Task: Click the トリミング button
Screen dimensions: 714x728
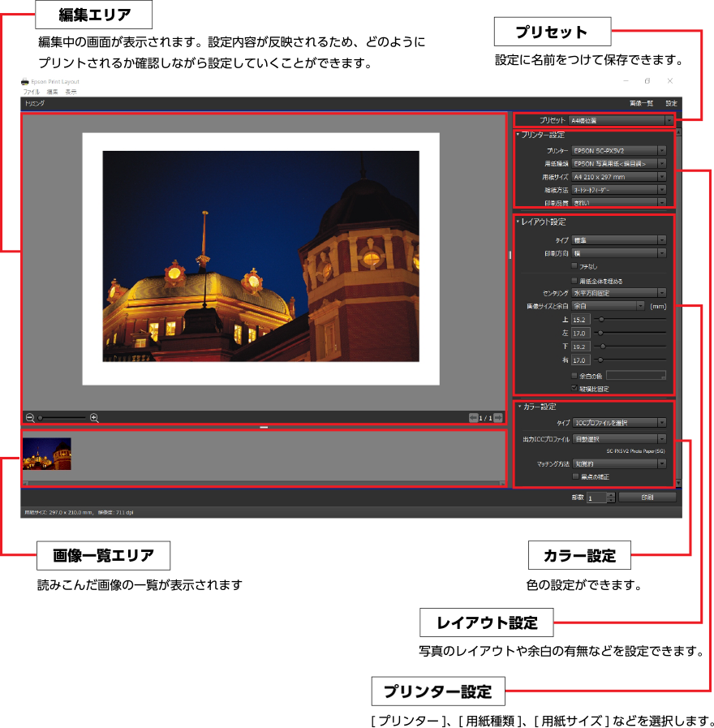Action: click(x=35, y=104)
